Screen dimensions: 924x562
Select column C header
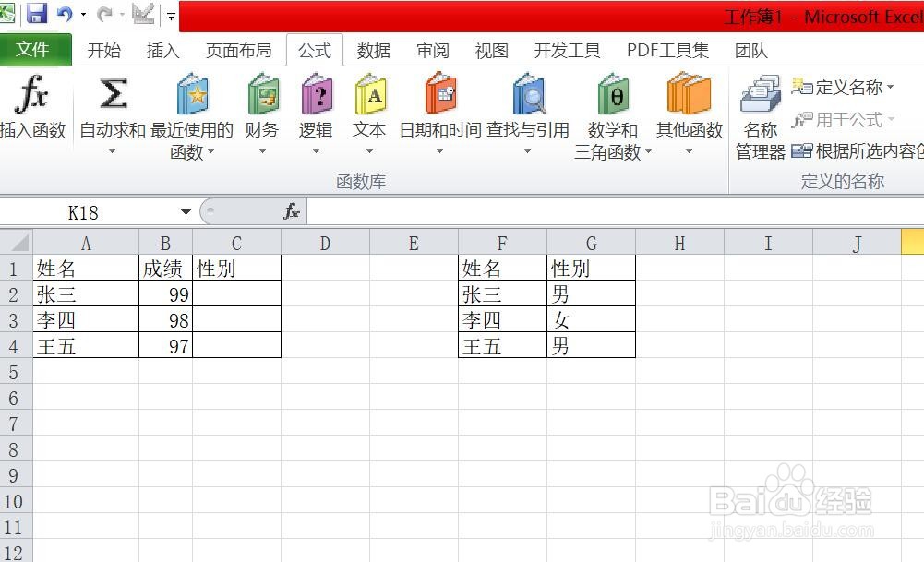(x=237, y=243)
